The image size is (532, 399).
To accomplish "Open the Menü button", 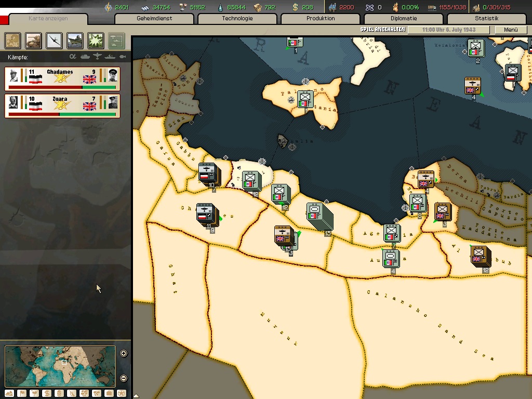I will pyautogui.click(x=511, y=30).
